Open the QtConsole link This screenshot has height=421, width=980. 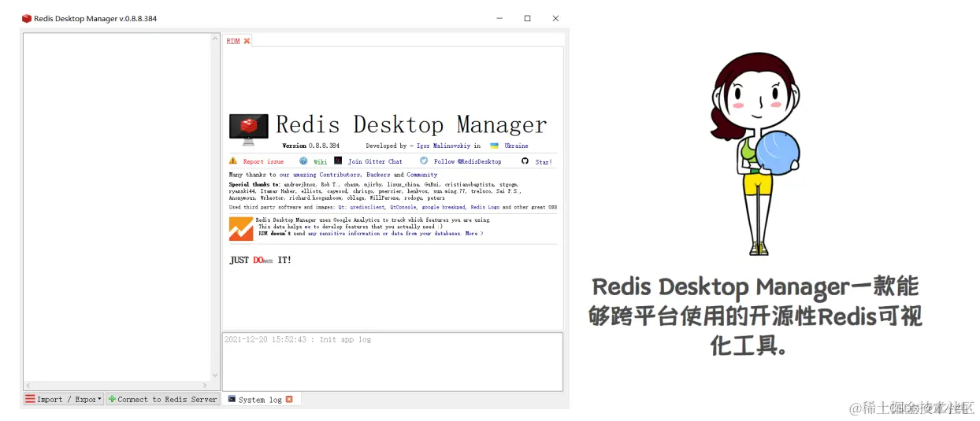403,207
